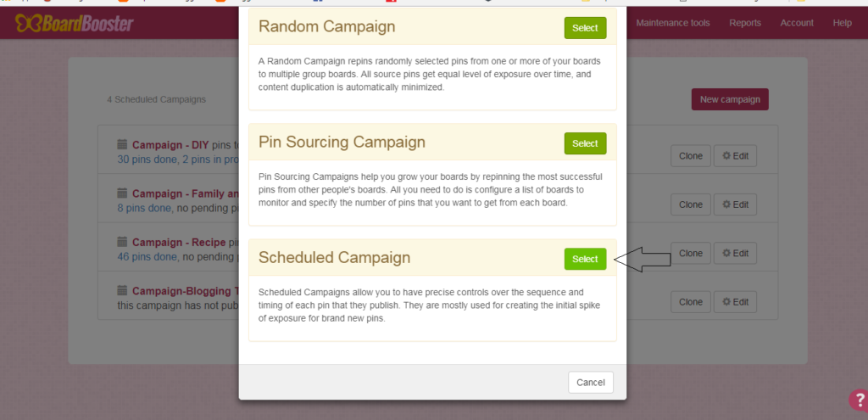Click the gear Edit button for Campaign-Blogging
868x420 pixels.
(735, 301)
